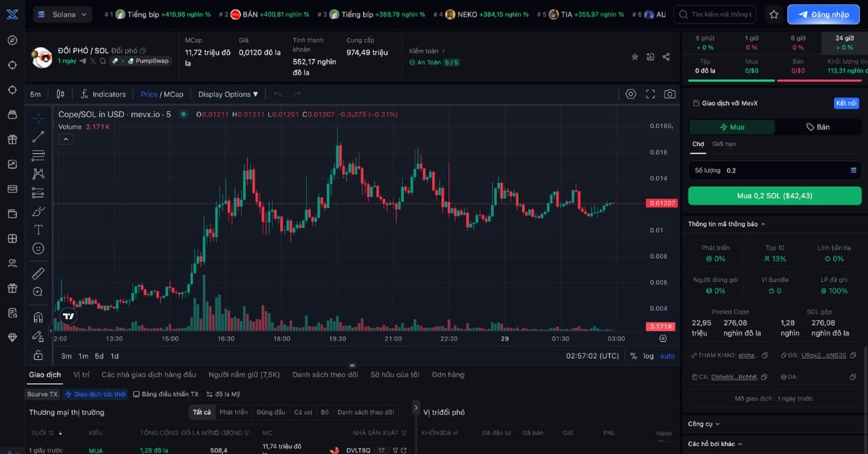Select the Bán sell mode
Viewport: 868px width, 454px height.
[x=818, y=127]
